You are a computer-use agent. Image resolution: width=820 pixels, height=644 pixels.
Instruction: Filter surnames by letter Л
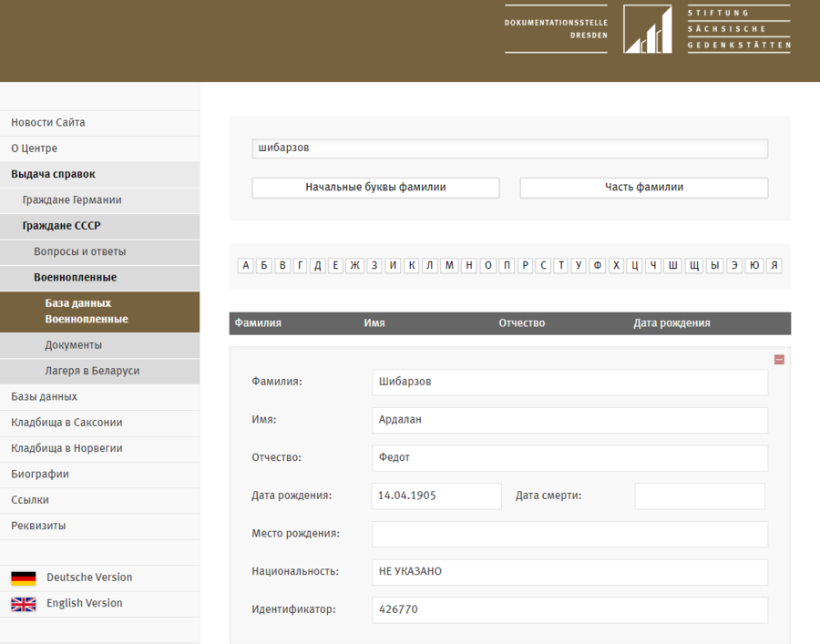click(429, 266)
